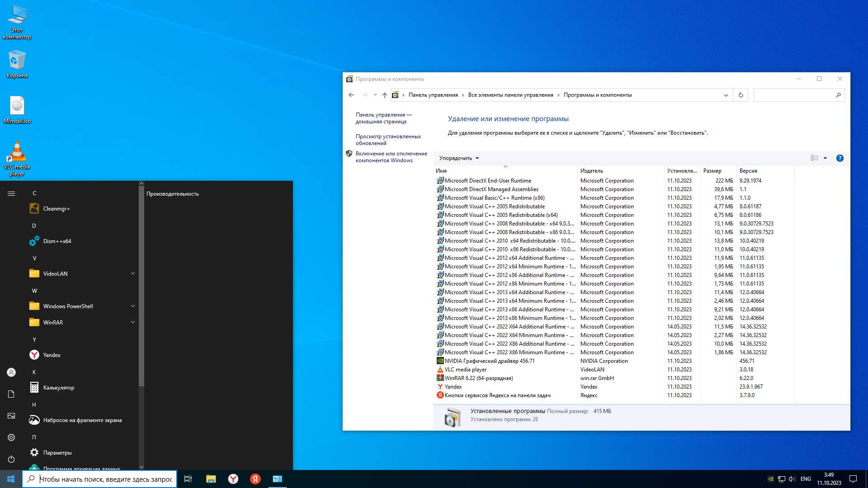Image resolution: width=868 pixels, height=488 pixels.
Task: Click Включение или отключение компонентов Windows
Action: 391,157
